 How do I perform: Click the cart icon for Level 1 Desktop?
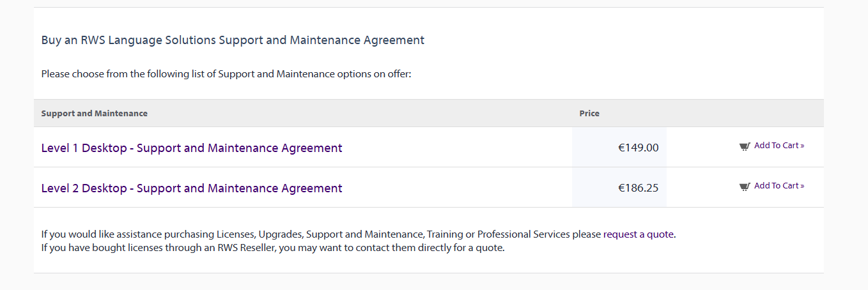pos(744,146)
